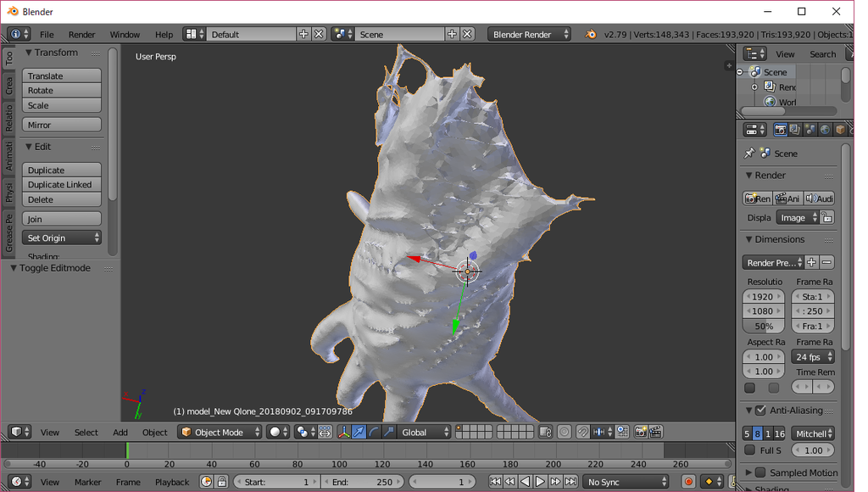Click the render Animation button
868x492 pixels.
(x=787, y=198)
